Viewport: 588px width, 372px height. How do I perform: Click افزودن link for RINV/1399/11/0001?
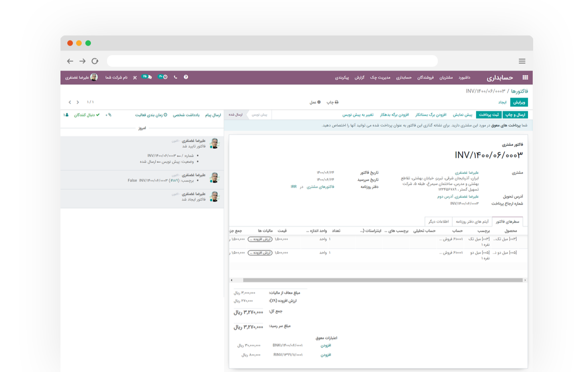coord(326,355)
